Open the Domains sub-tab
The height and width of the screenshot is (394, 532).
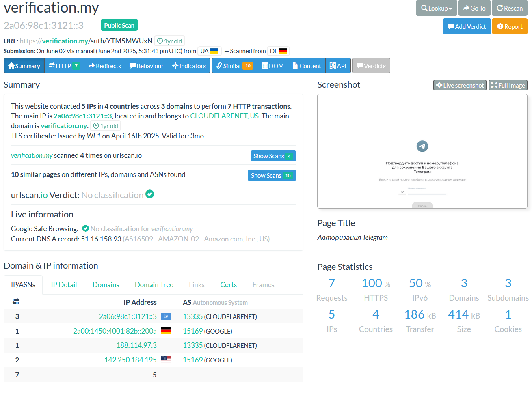point(106,285)
